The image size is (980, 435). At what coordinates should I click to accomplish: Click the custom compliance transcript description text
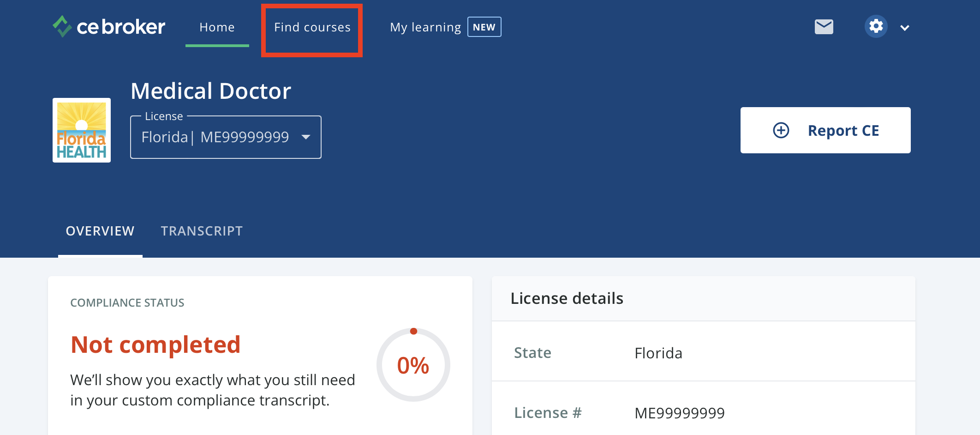click(x=213, y=390)
